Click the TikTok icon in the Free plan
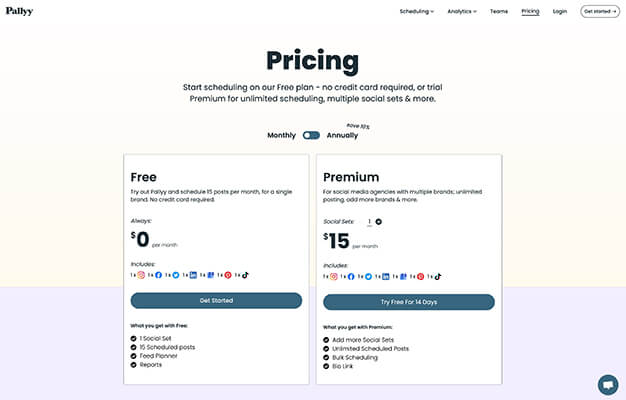The height and width of the screenshot is (400, 626). click(245, 274)
